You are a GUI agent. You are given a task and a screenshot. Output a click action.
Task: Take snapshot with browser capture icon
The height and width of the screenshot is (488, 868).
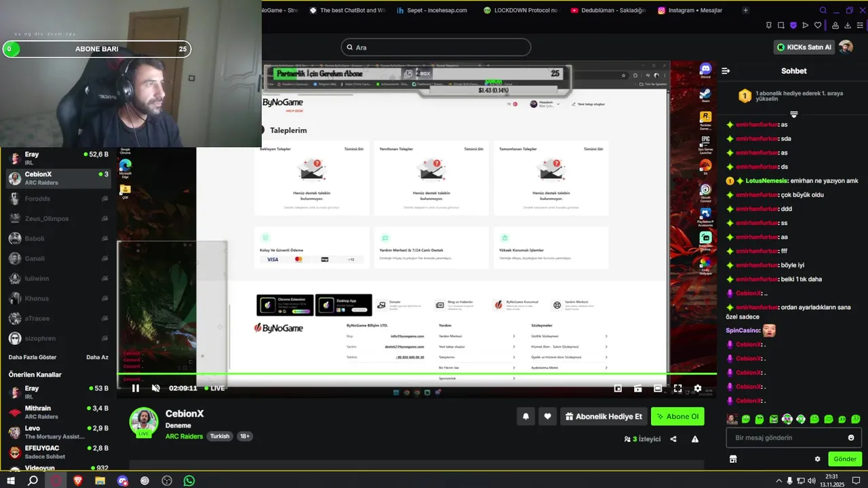pos(781,25)
